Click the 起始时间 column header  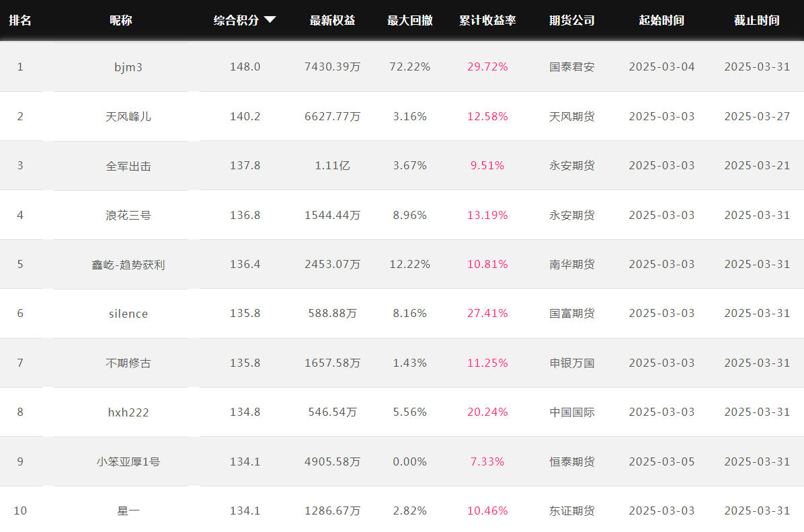(x=661, y=21)
